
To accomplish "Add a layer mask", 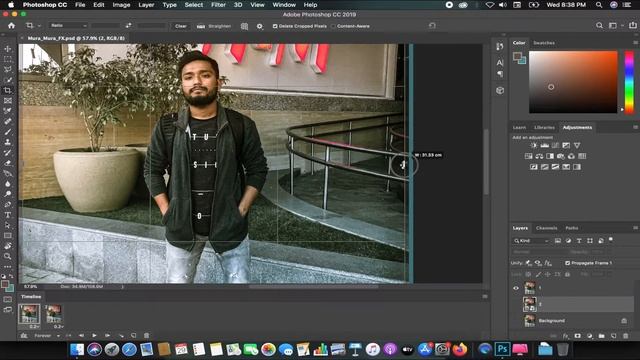I will coord(578,336).
